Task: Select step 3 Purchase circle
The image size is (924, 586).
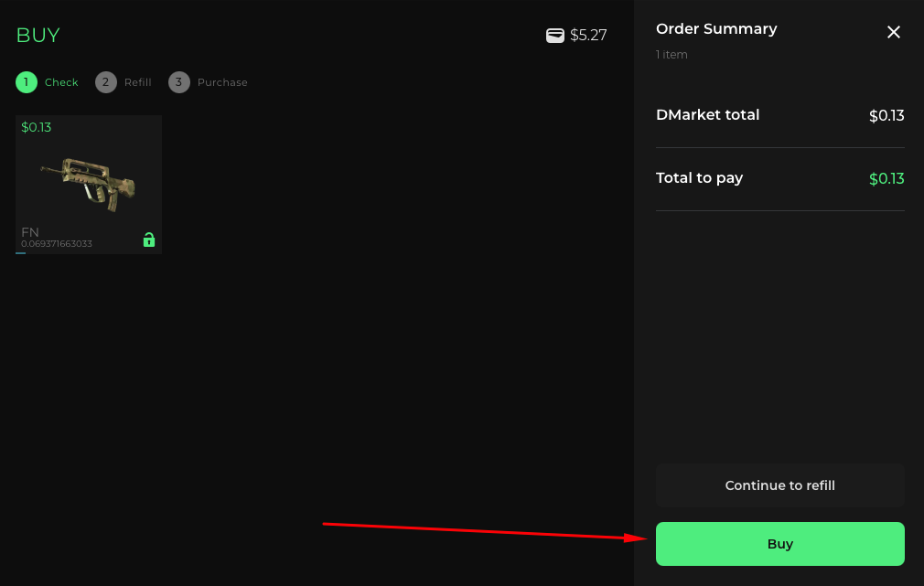Action: point(179,82)
